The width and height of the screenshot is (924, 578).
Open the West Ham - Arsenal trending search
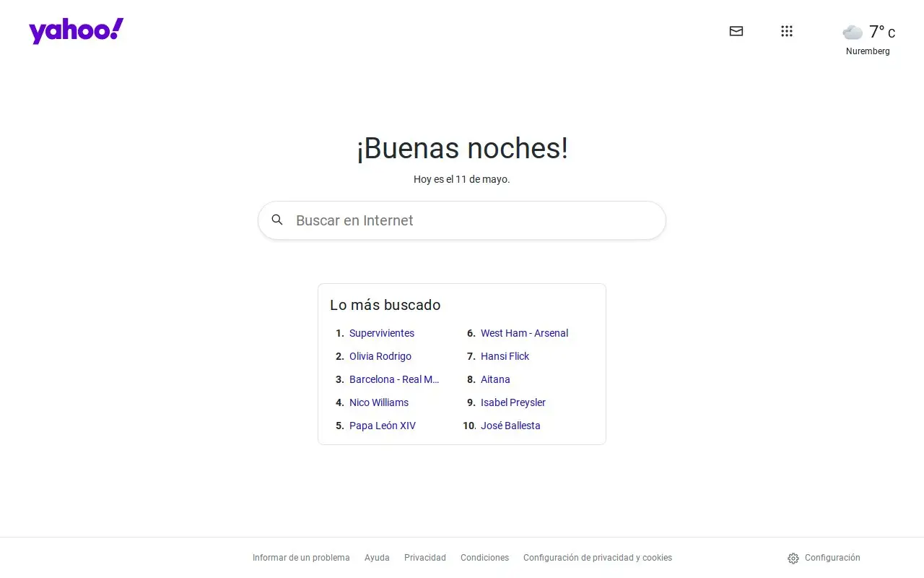(x=524, y=333)
